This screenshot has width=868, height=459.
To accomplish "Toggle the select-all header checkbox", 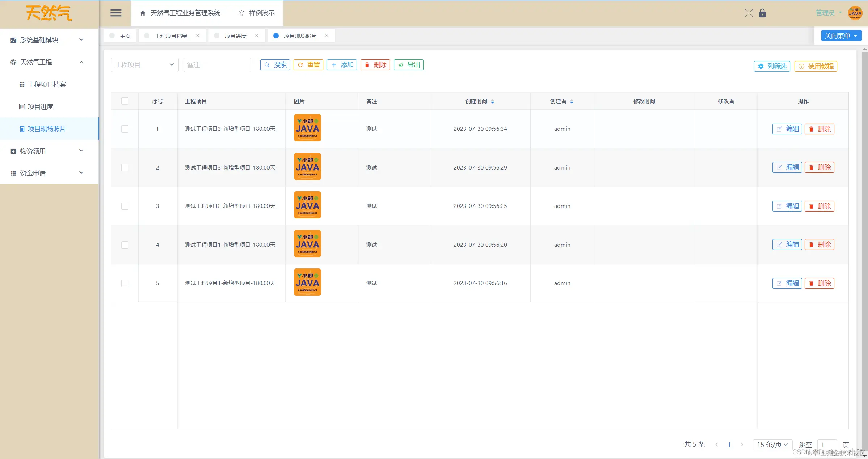I will click(125, 101).
